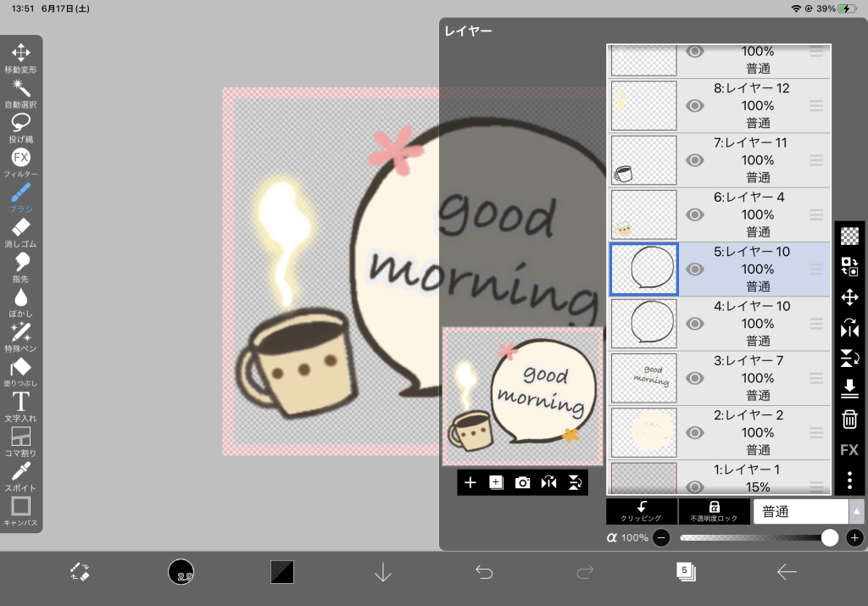Delete layer with trash can icon
The height and width of the screenshot is (606, 868).
coord(849,419)
